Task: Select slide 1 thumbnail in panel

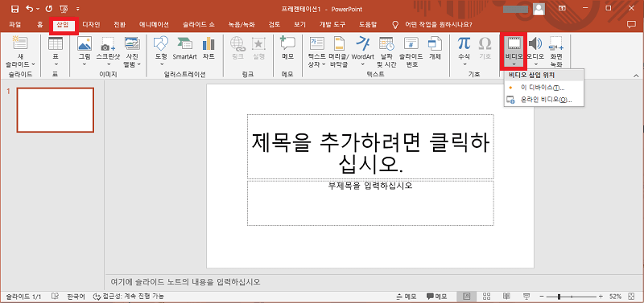Action: 55,110
